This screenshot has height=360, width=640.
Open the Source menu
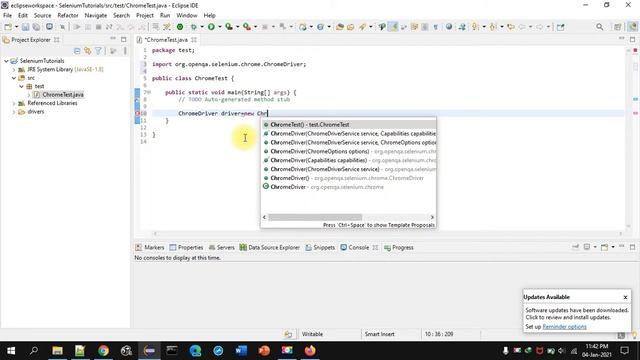click(x=42, y=16)
